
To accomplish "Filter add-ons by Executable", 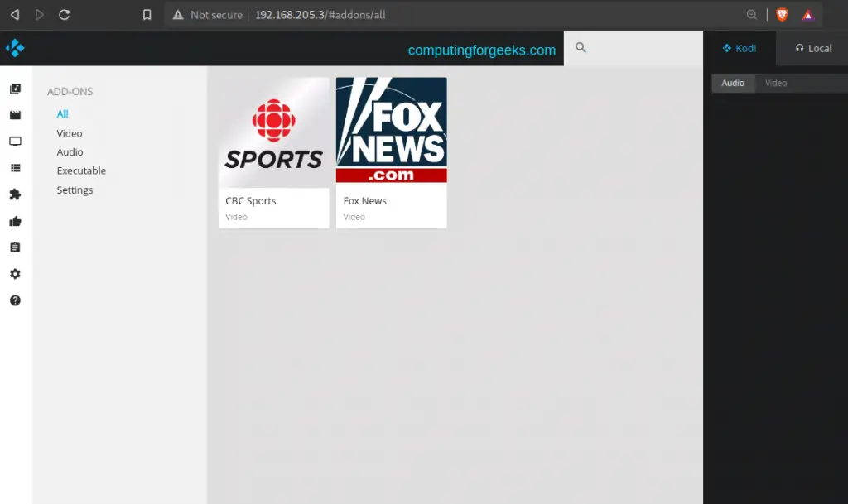I will 81,170.
